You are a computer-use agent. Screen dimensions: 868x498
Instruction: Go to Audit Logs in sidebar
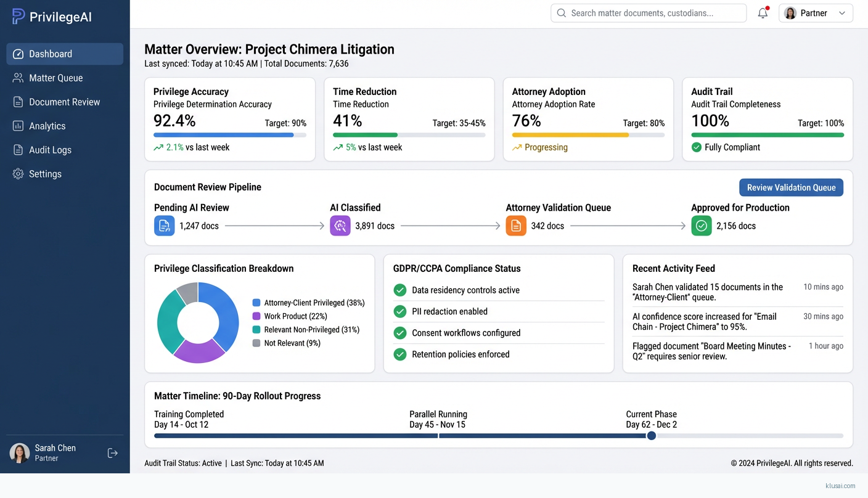(50, 150)
